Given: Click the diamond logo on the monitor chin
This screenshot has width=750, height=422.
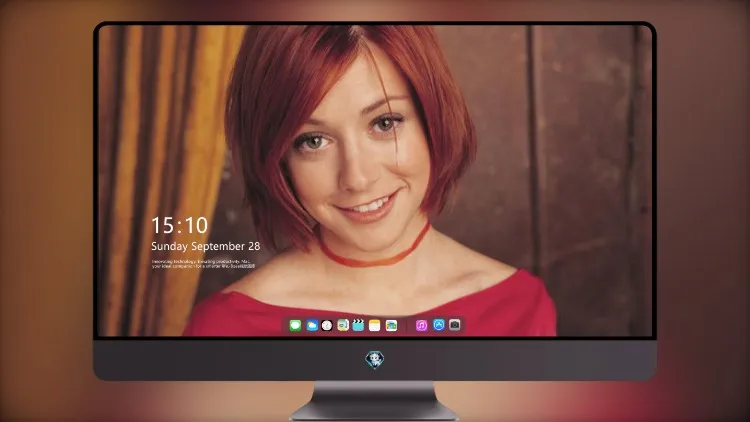Looking at the screenshot, I should [x=375, y=360].
